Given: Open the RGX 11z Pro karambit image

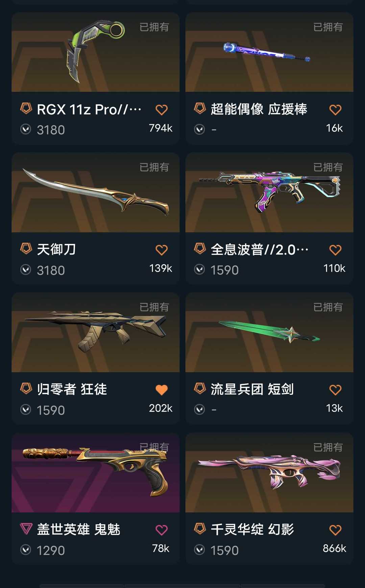Looking at the screenshot, I should 96,52.
